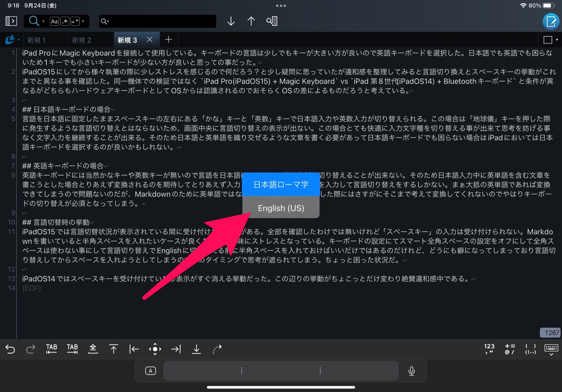Tap the 9:18 clock in status bar
Image resolution: width=562 pixels, height=392 pixels.
pos(13,5)
